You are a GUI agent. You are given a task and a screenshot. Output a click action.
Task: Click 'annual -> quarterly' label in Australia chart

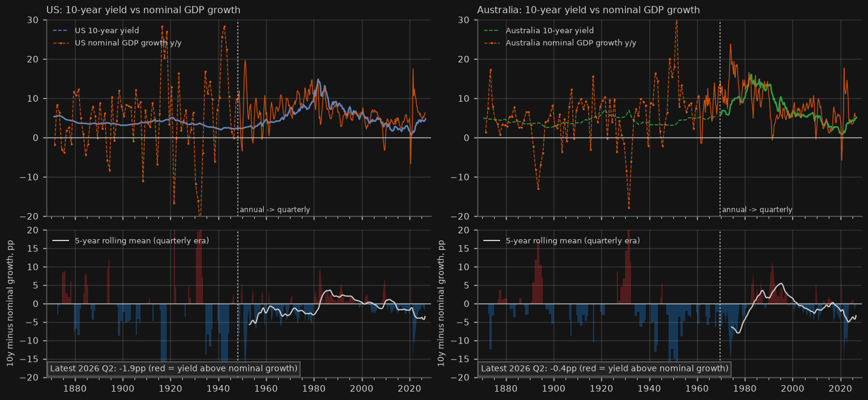[757, 210]
